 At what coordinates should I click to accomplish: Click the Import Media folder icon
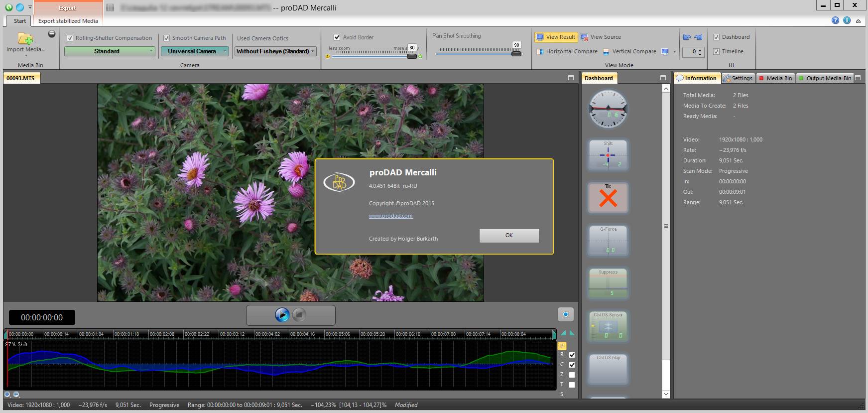[x=25, y=38]
